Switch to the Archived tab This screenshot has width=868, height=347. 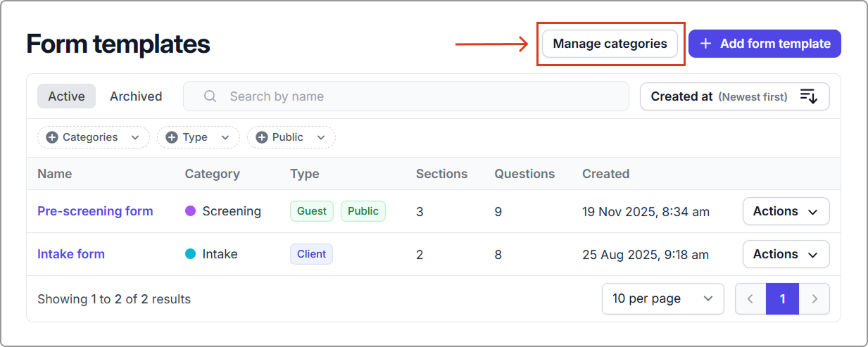pos(136,96)
